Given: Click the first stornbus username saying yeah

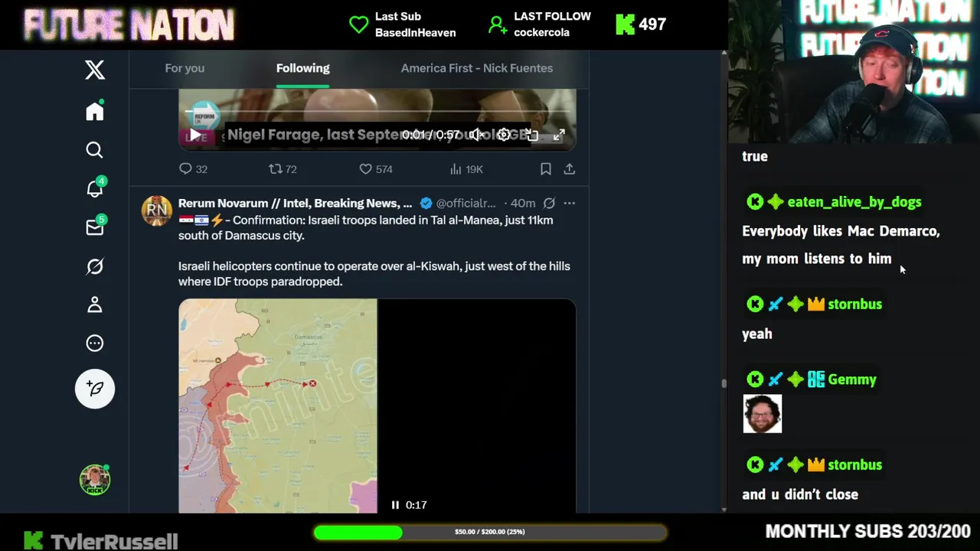Looking at the screenshot, I should point(854,305).
